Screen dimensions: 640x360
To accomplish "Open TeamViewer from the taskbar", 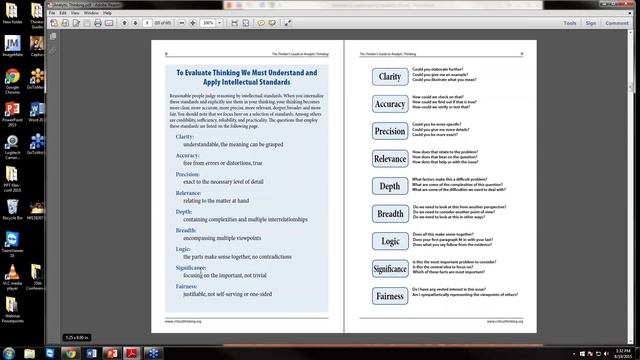I will point(50,353).
